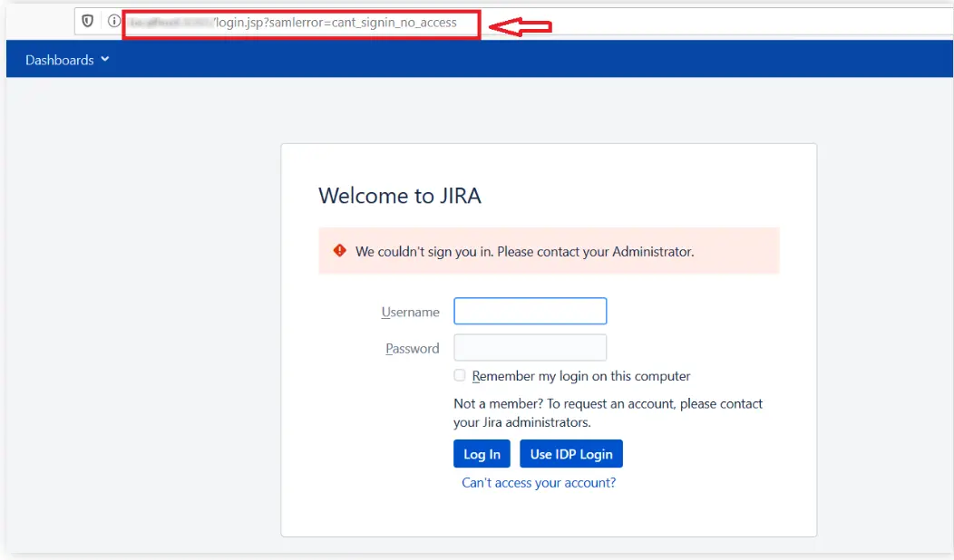The width and height of the screenshot is (954, 560).
Task: Select the Welcome to JIRA heading
Action: point(400,196)
